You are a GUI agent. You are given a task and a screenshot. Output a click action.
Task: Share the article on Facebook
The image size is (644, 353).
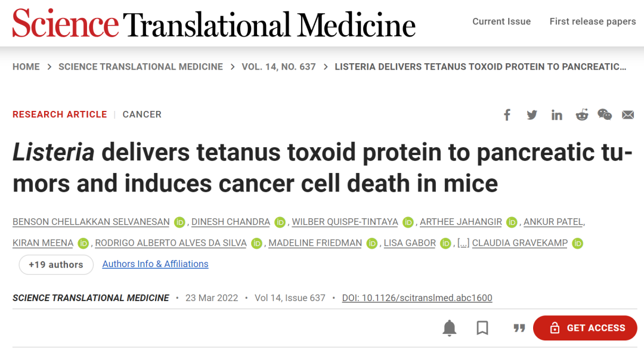coord(507,114)
